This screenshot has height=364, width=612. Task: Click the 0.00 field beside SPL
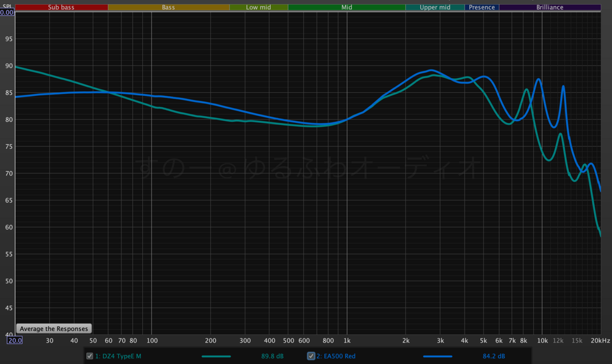point(7,12)
